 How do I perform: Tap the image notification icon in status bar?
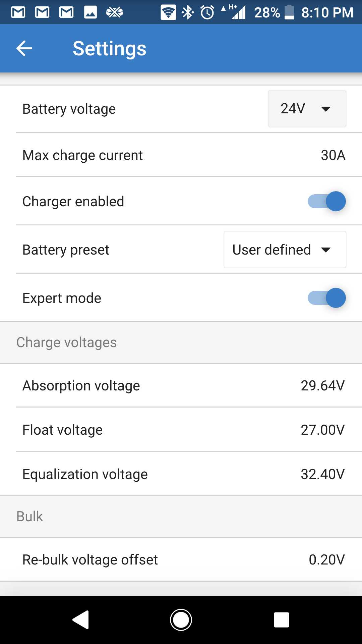[x=90, y=13]
